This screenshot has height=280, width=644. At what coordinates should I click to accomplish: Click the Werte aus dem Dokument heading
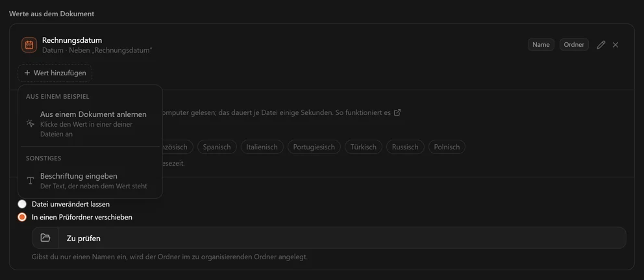52,14
